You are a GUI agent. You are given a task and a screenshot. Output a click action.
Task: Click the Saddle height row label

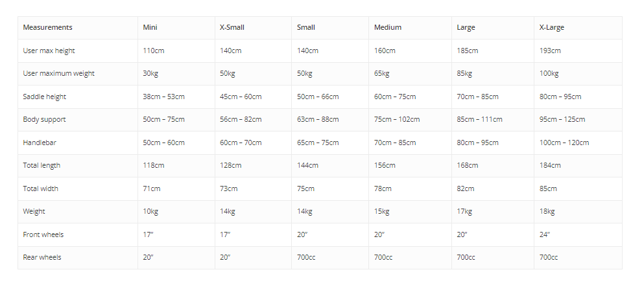pos(44,97)
